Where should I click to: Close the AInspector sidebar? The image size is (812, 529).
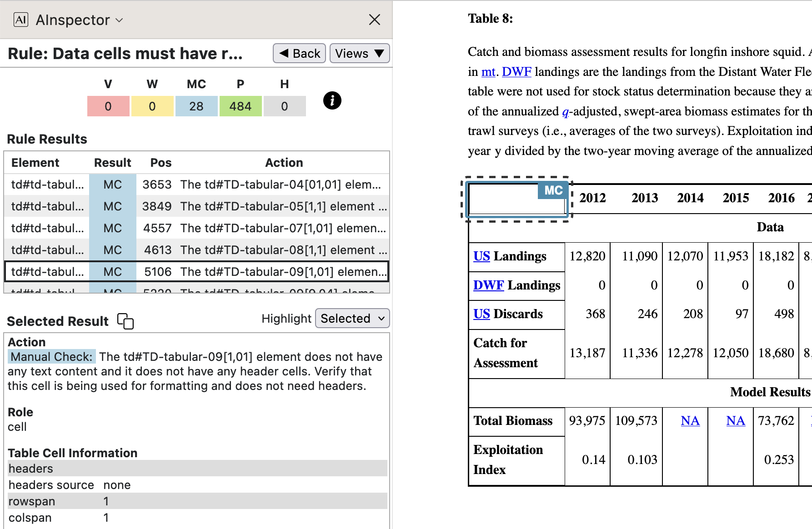(374, 20)
